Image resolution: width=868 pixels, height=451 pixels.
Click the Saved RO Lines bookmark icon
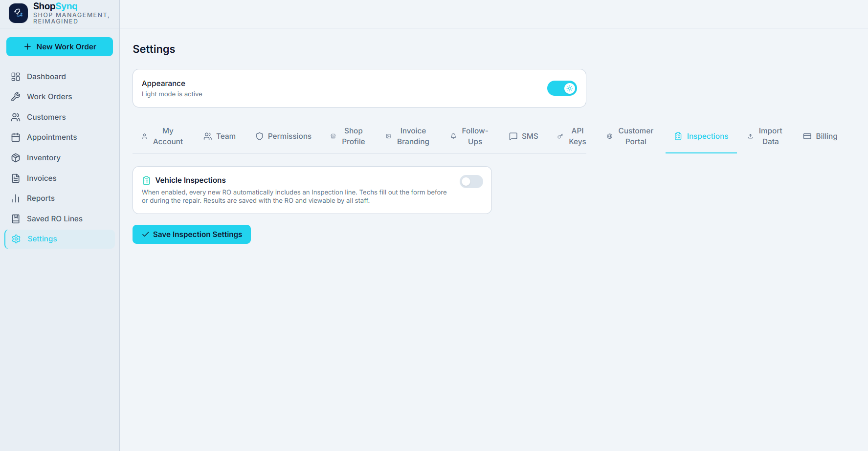(16, 219)
